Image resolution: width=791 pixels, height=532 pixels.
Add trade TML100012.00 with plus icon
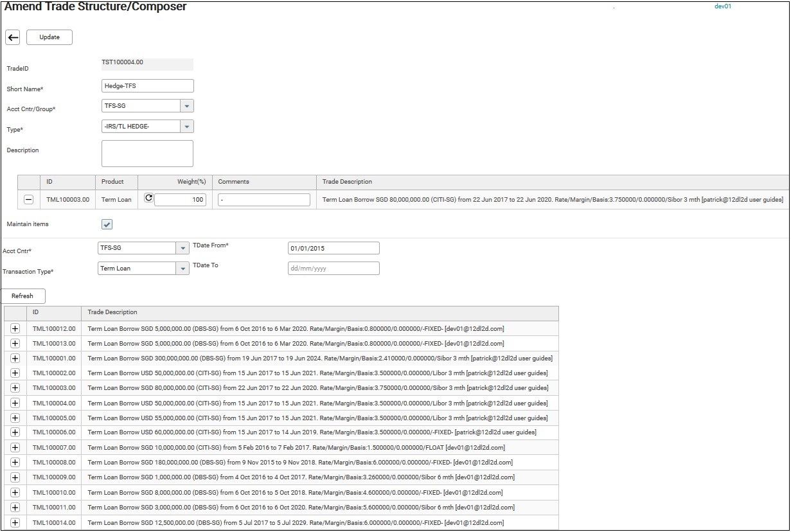[15, 328]
